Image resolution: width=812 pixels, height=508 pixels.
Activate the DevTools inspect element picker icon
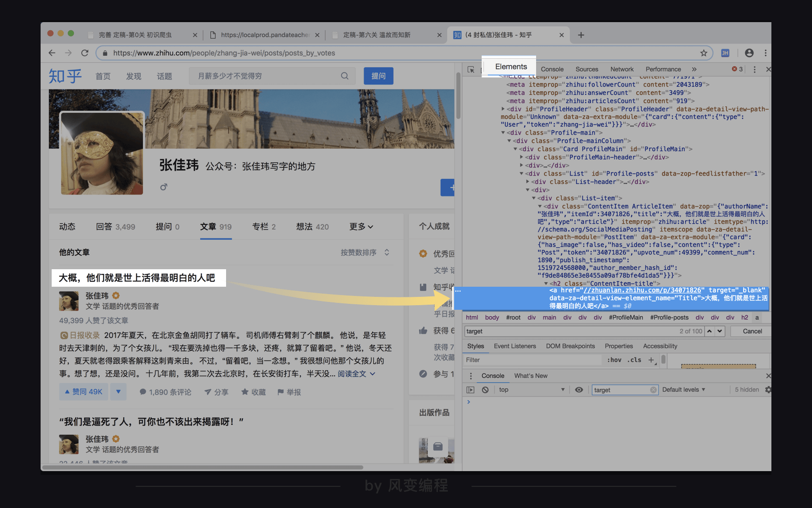coord(471,69)
